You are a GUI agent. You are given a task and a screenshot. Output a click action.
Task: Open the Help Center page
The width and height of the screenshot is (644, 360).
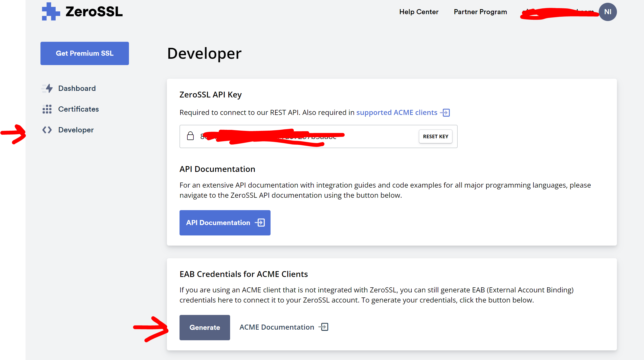click(419, 12)
